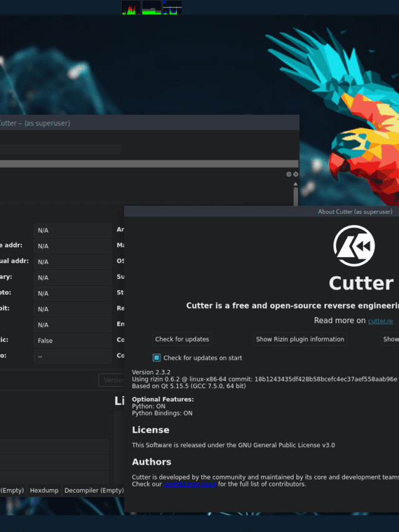The image size is (399, 532).
Task: Click the Cutter logo in the About dialog
Action: coord(354,246)
